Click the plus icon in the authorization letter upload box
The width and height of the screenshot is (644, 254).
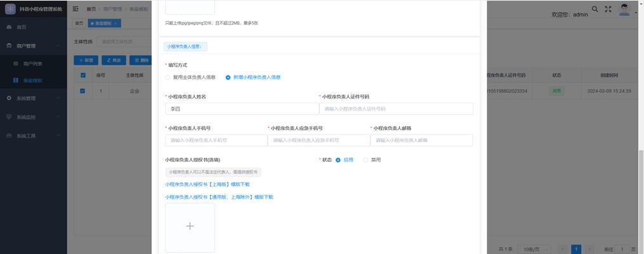tap(190, 226)
